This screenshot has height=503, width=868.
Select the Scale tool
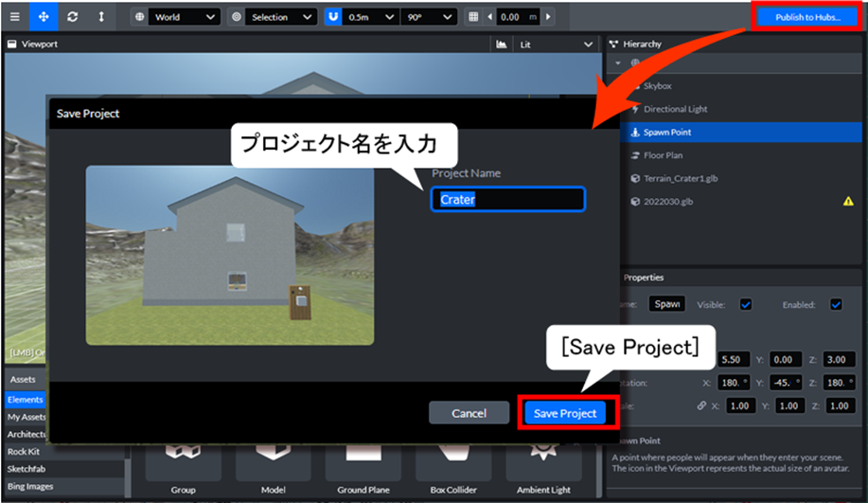pyautogui.click(x=101, y=17)
